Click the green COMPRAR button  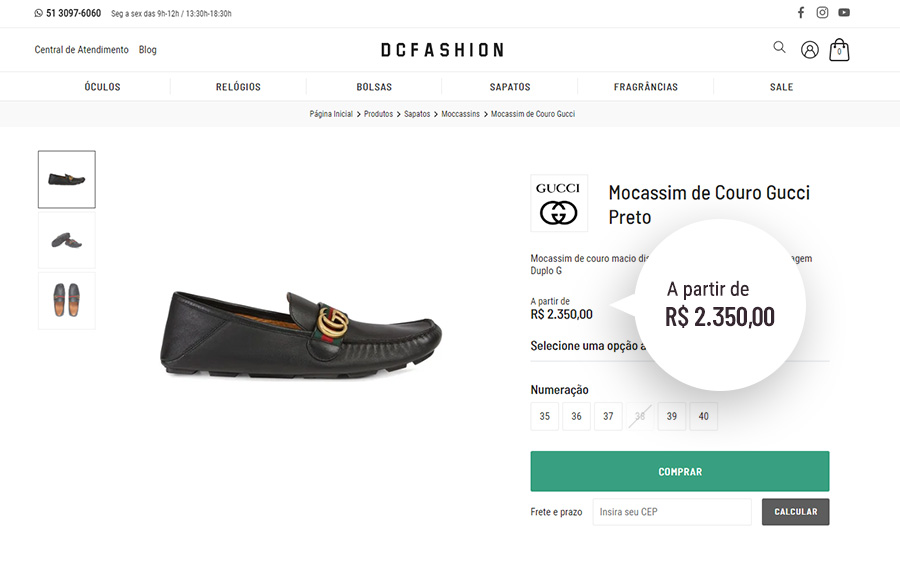[x=680, y=471]
